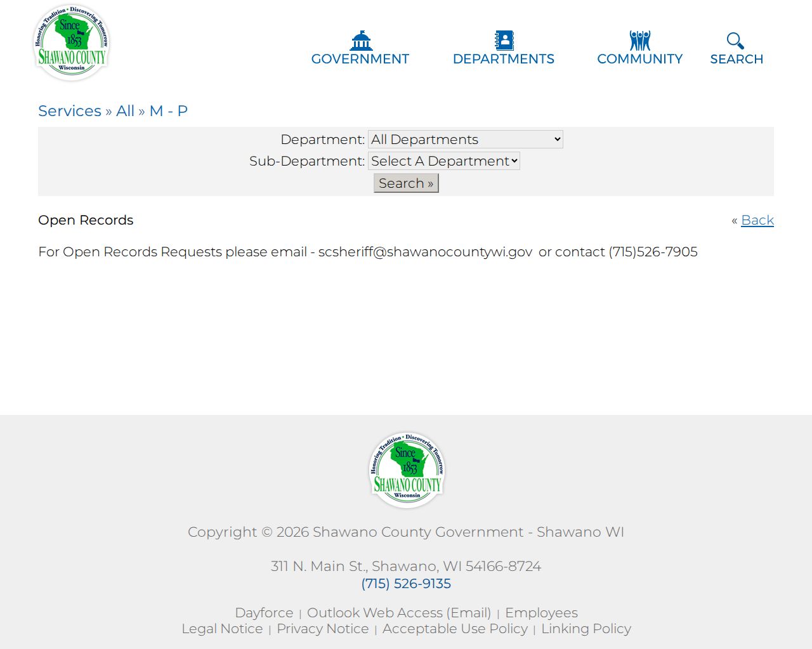The height and width of the screenshot is (649, 812).
Task: Click the Community people icon
Action: coord(640,41)
